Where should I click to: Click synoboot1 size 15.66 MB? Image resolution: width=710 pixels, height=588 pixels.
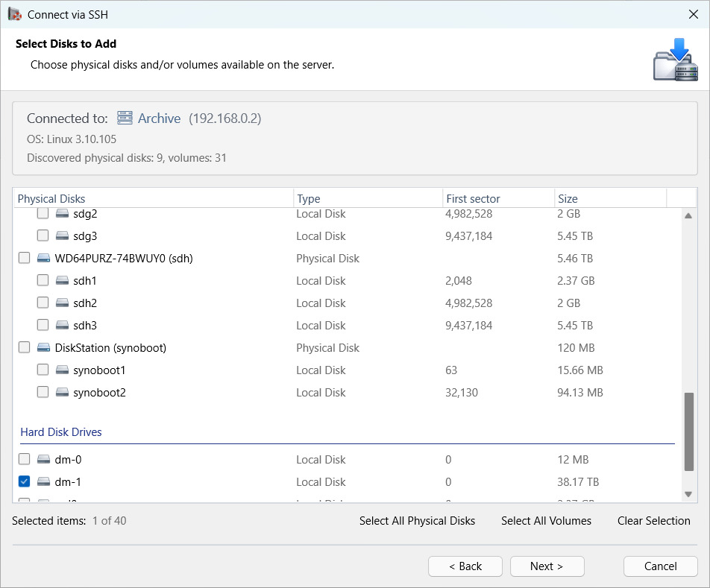580,370
